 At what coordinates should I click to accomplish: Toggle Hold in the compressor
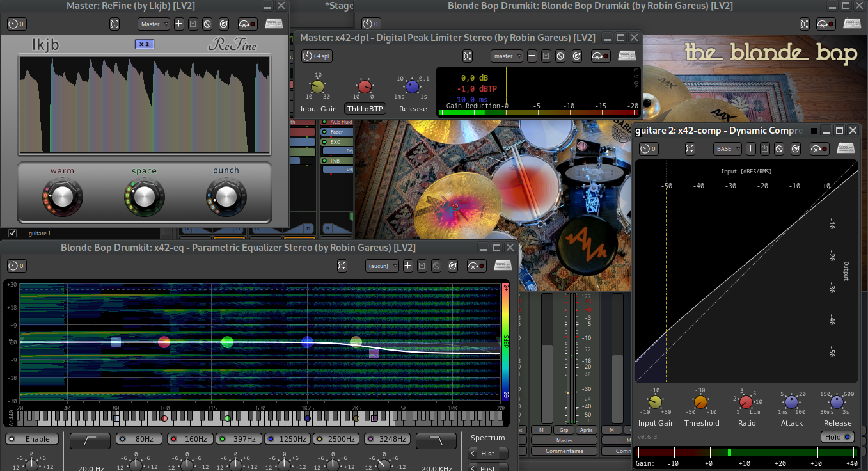tap(837, 437)
